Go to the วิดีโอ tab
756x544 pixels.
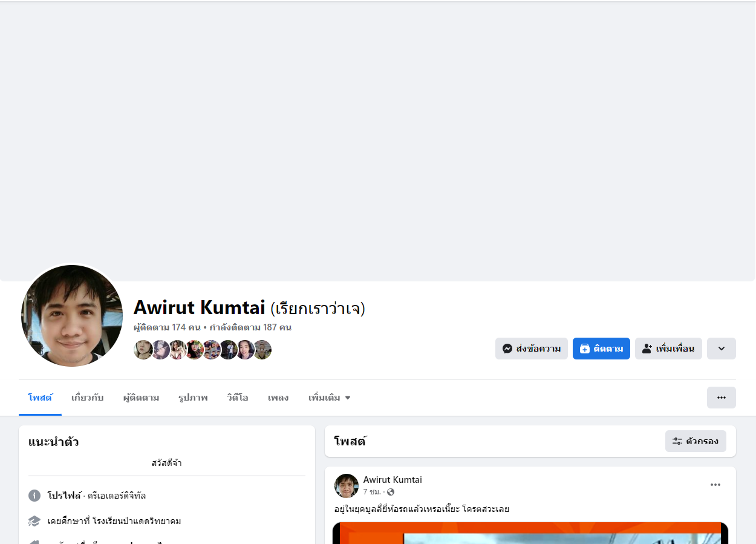[x=238, y=398]
